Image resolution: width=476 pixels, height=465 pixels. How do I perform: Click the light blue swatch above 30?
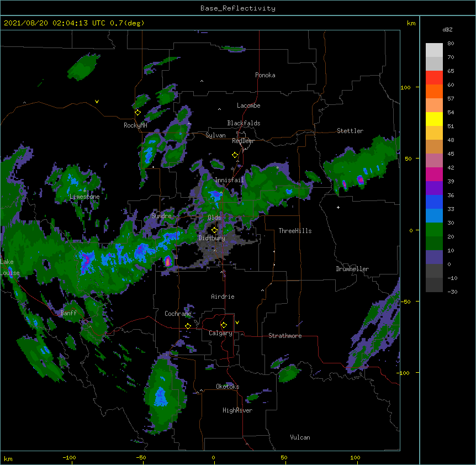[x=434, y=215]
